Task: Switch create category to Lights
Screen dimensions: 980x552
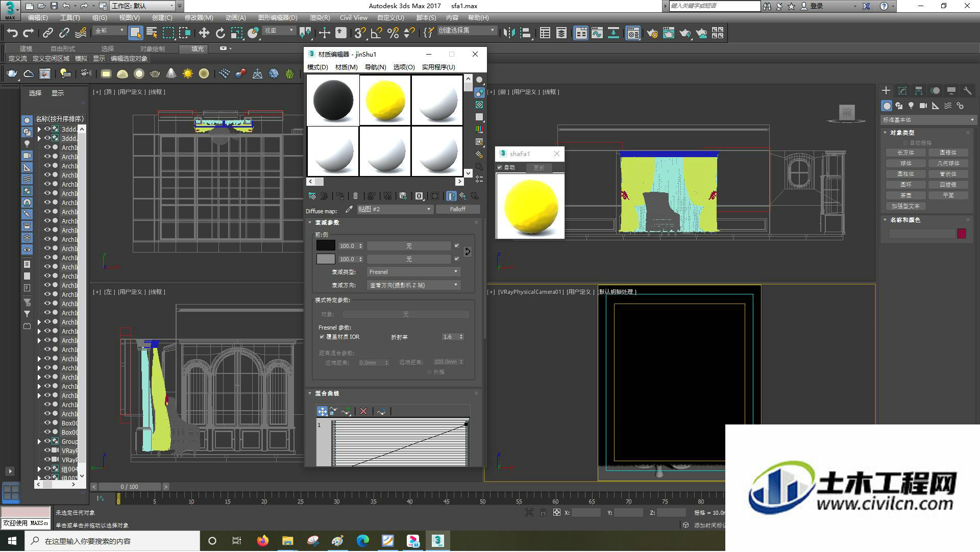Action: tap(911, 106)
